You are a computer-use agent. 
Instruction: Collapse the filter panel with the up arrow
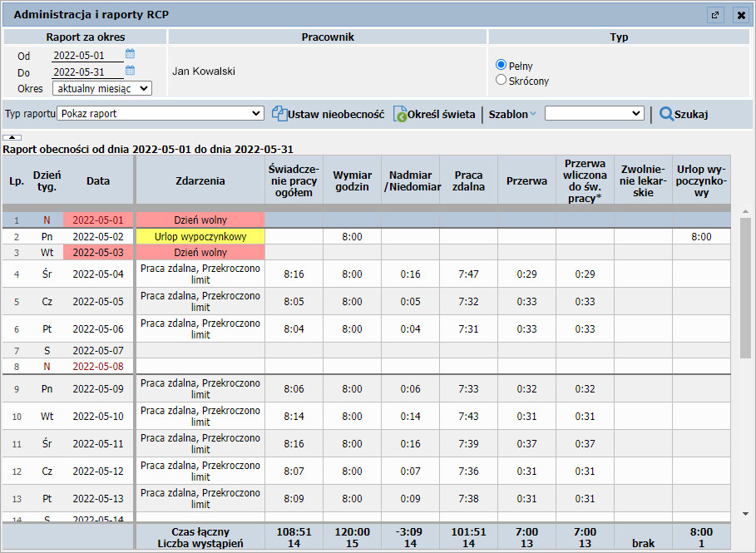point(12,137)
